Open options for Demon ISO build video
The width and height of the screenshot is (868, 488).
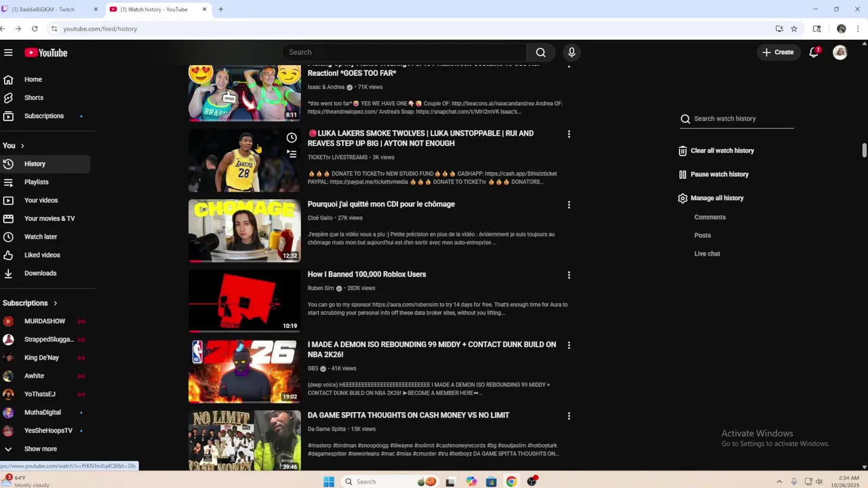tap(569, 345)
